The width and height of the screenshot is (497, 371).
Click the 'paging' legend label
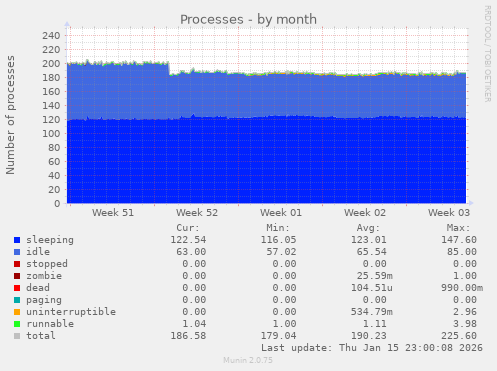click(44, 300)
